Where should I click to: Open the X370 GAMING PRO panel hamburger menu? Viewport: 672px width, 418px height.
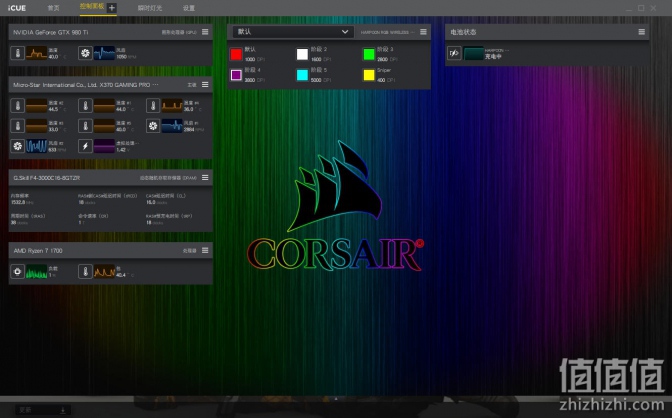click(x=205, y=85)
